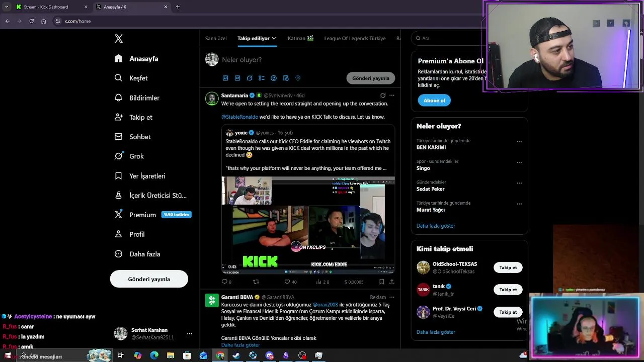Screen dimensions: 644x362
Task: Open Sohbet messages
Action: point(132,137)
